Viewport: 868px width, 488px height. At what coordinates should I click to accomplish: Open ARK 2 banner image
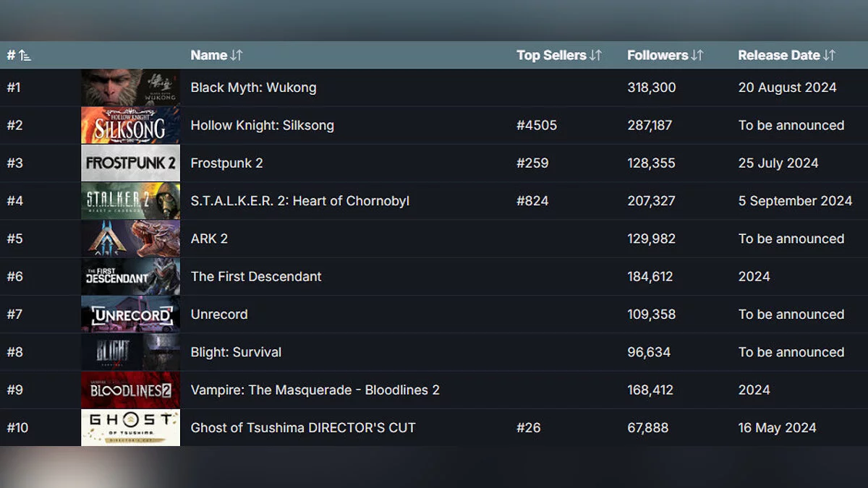130,239
